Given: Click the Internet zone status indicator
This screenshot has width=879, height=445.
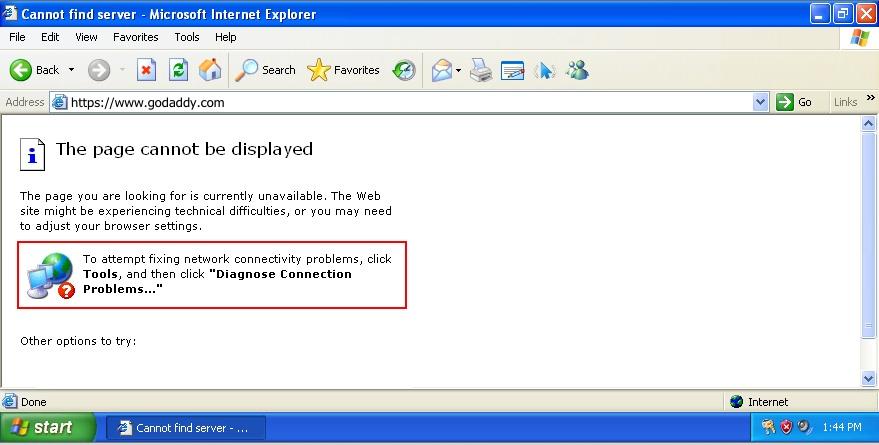Looking at the screenshot, I should point(759,402).
